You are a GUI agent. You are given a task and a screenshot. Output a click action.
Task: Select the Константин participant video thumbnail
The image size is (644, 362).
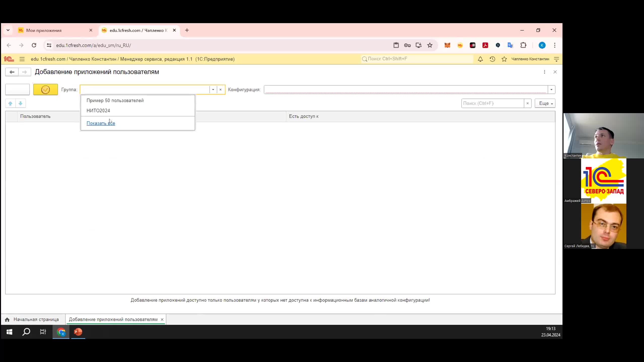point(603,136)
